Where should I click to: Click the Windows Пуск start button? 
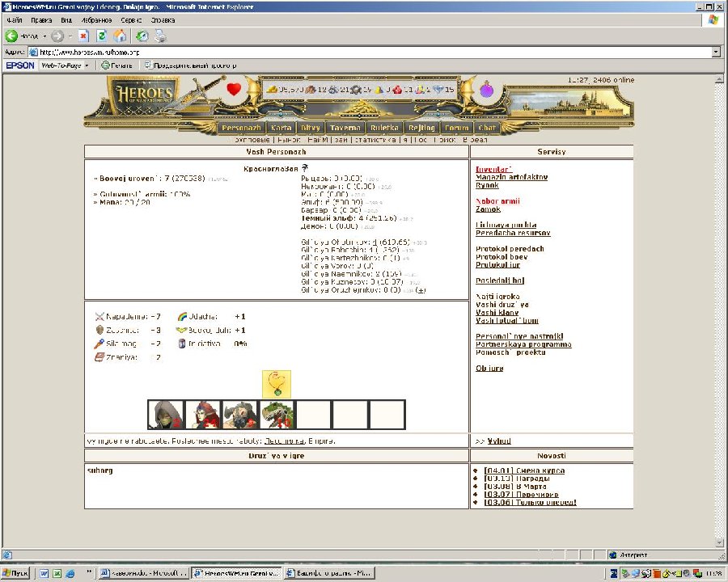[x=16, y=573]
